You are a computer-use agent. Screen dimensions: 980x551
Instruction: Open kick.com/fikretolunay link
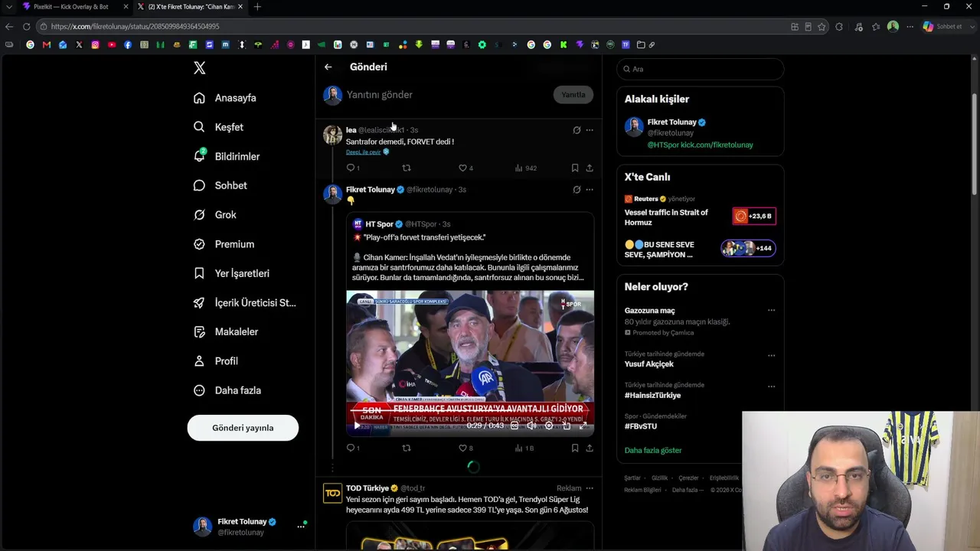[717, 145]
